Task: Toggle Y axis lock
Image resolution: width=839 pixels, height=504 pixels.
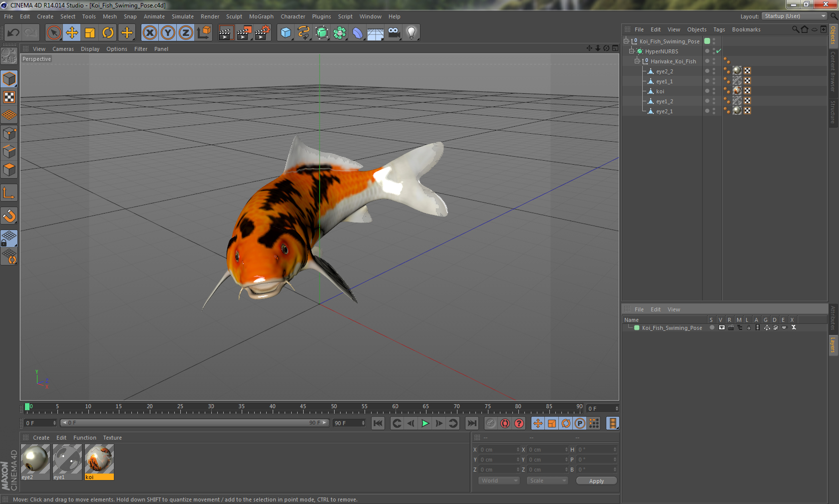Action: (168, 33)
